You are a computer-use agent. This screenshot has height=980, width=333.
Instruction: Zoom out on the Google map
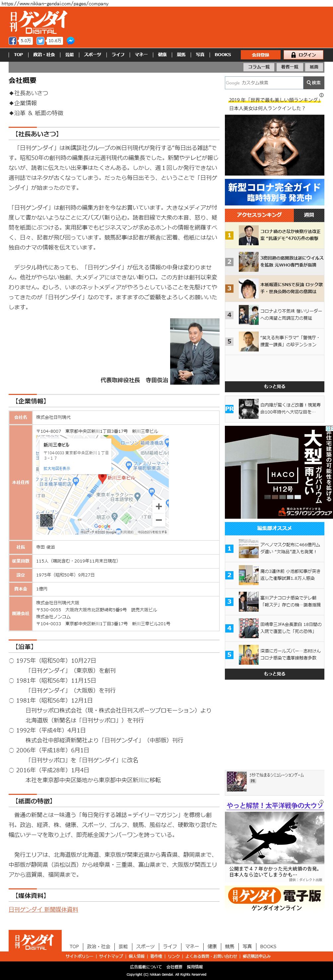[x=159, y=520]
